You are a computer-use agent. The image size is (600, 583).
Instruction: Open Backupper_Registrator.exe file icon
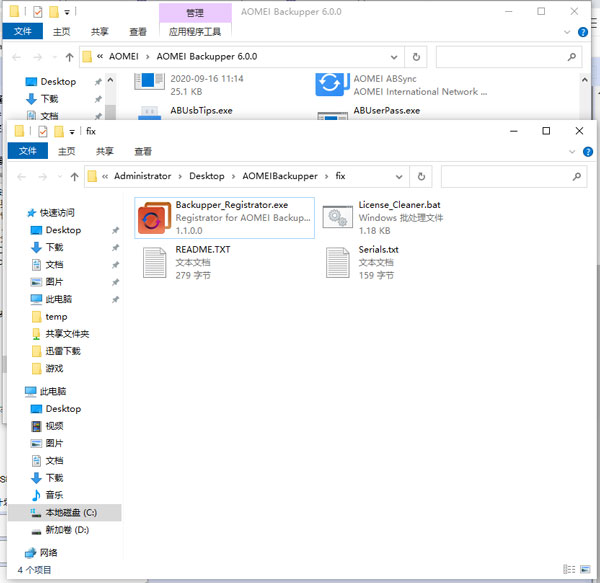coord(154,218)
